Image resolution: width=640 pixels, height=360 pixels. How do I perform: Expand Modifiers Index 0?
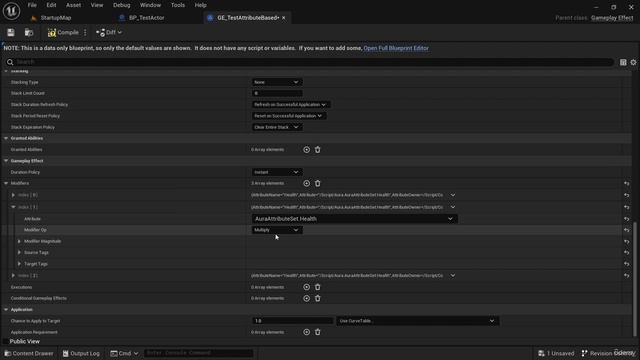(13, 195)
